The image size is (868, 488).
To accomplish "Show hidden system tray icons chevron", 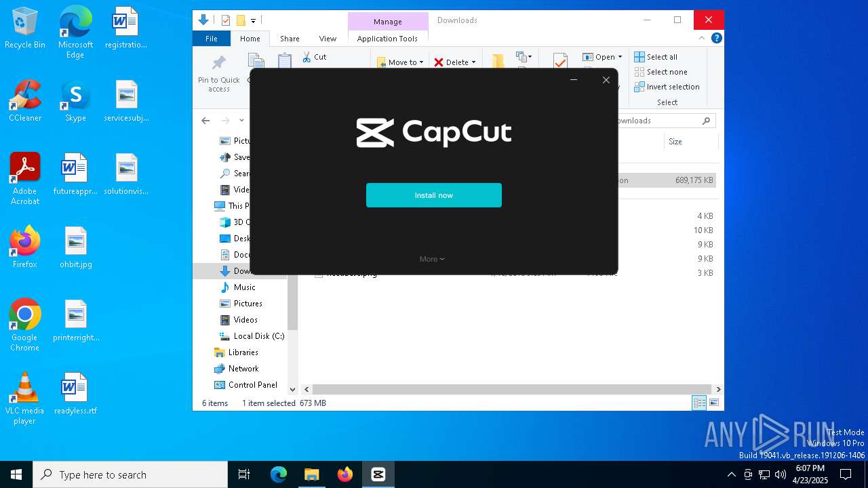I will [x=731, y=474].
